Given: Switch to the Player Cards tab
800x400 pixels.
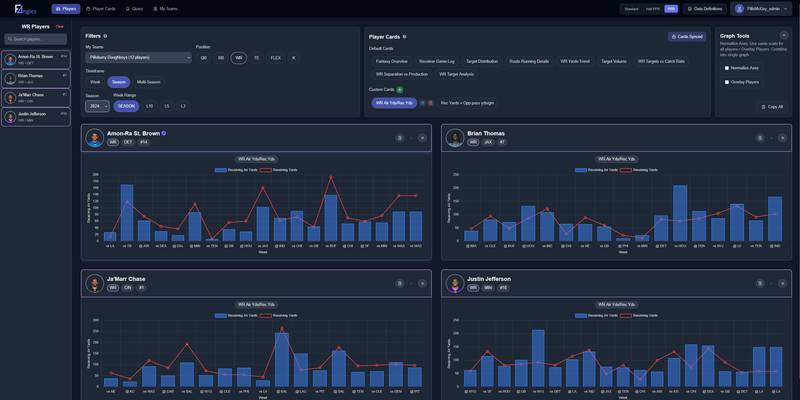Looking at the screenshot, I should (101, 8).
